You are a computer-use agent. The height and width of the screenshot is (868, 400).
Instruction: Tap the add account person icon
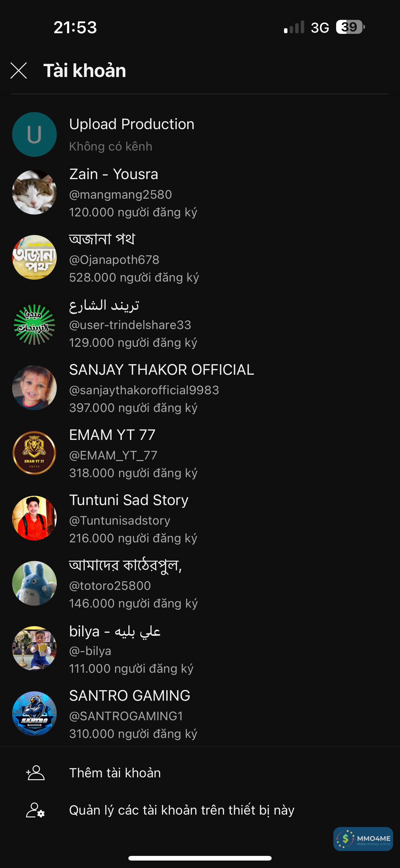click(x=35, y=773)
